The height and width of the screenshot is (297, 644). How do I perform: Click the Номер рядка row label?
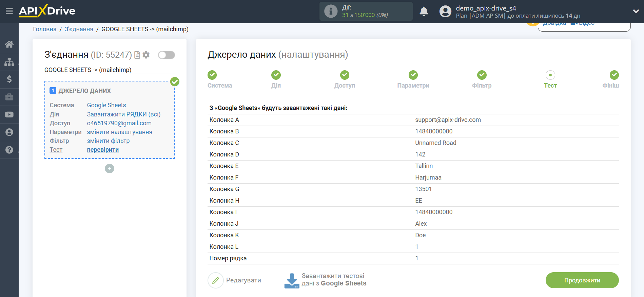point(228,258)
